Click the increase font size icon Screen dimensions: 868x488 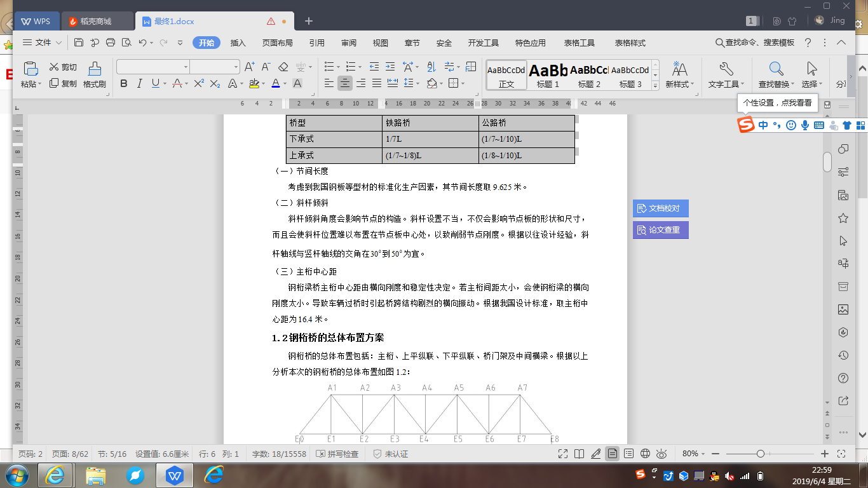pyautogui.click(x=249, y=67)
